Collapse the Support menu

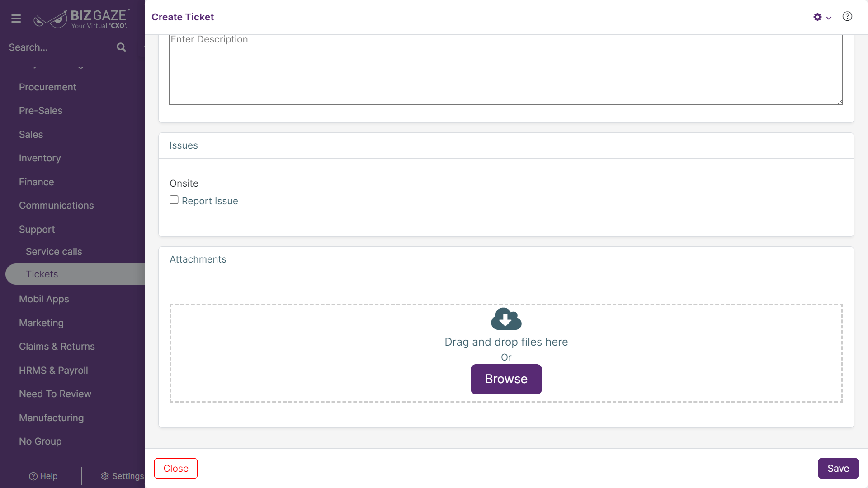pyautogui.click(x=37, y=230)
